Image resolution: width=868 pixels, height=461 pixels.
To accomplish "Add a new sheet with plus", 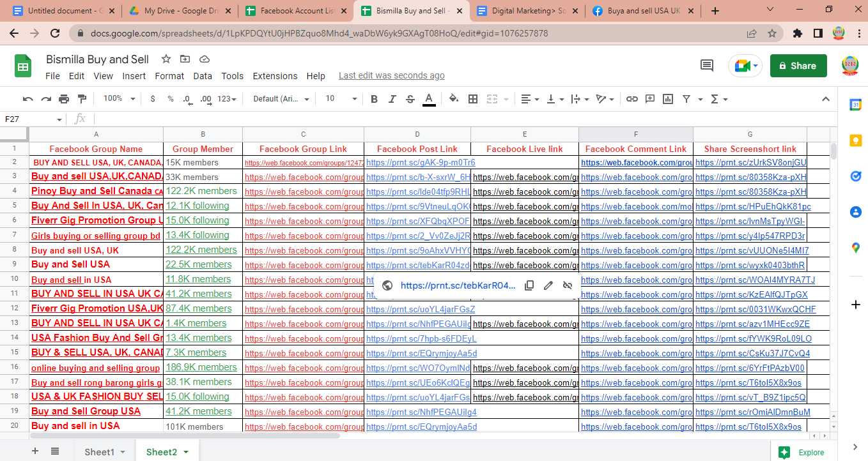I will coord(35,451).
